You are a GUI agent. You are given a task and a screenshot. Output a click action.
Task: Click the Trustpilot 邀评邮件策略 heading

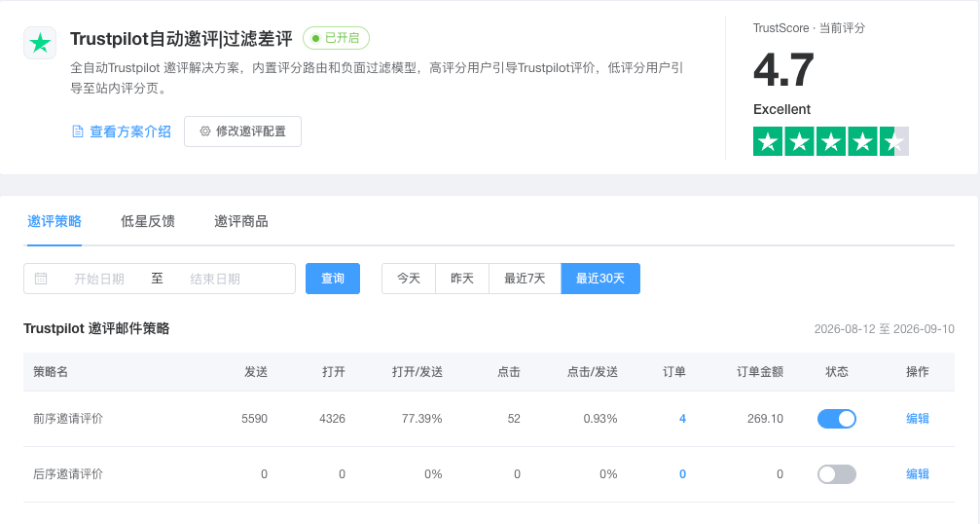(96, 329)
